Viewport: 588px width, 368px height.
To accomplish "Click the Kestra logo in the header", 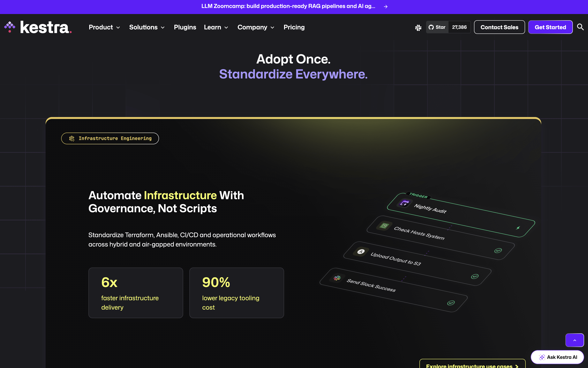I will pyautogui.click(x=38, y=27).
